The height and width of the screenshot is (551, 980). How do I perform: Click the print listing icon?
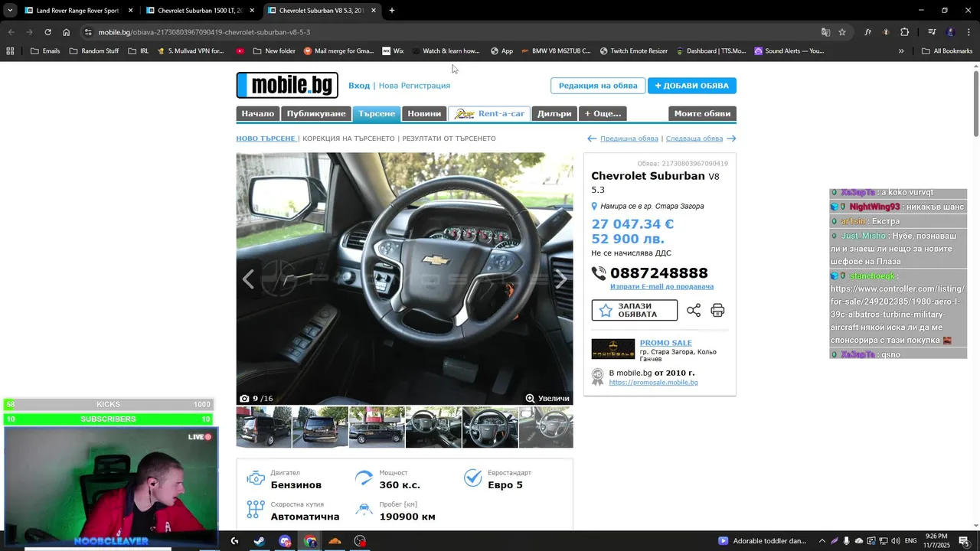[x=717, y=310]
